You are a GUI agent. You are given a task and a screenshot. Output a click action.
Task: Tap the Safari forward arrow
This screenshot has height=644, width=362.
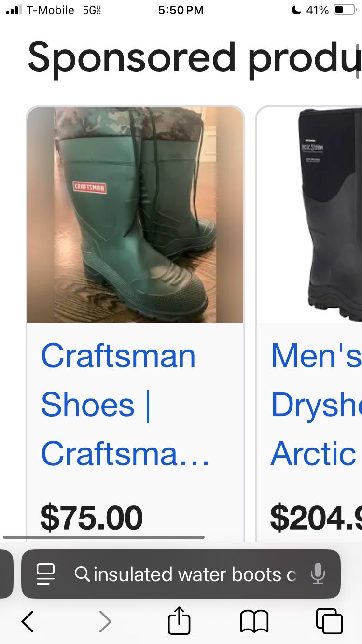(105, 621)
